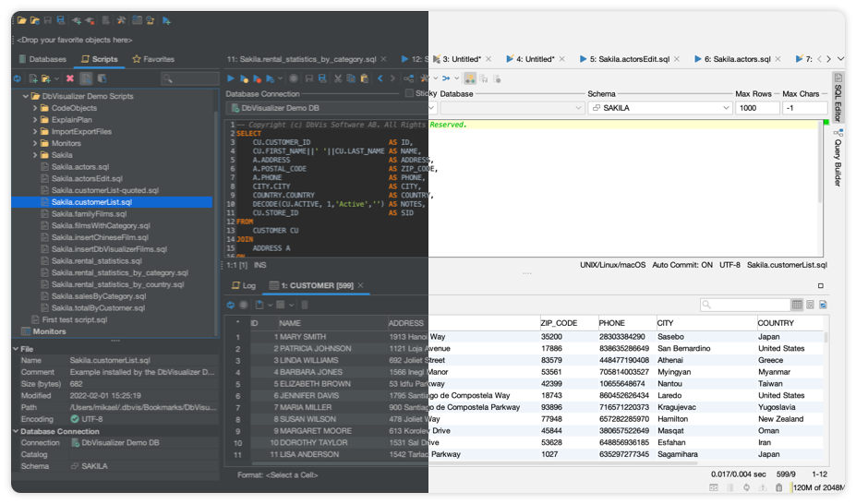Select First test script.sql in tree
This screenshot has height=504, width=856.
click(75, 319)
